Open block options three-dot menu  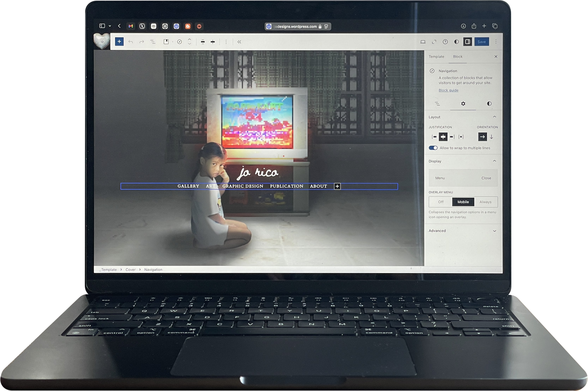click(x=226, y=42)
